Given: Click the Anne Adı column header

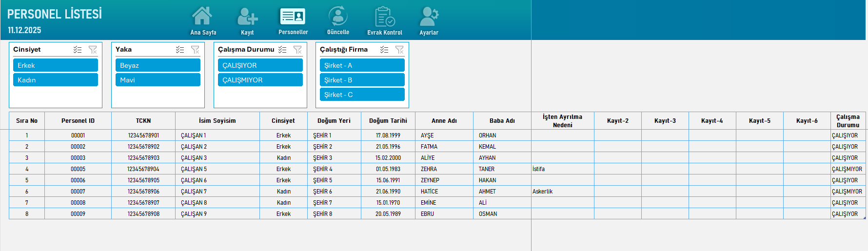Looking at the screenshot, I should [x=444, y=121].
